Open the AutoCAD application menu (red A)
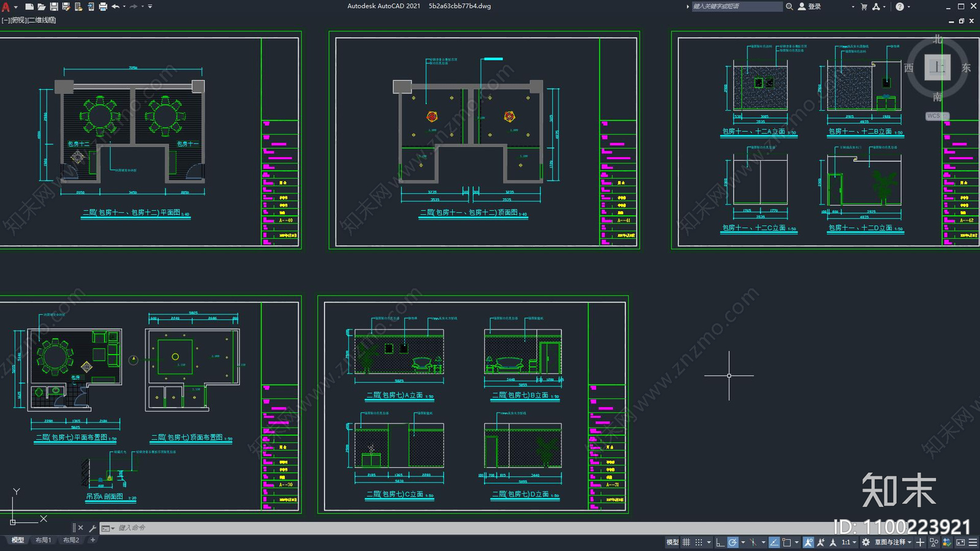This screenshot has height=551, width=980. [6, 7]
